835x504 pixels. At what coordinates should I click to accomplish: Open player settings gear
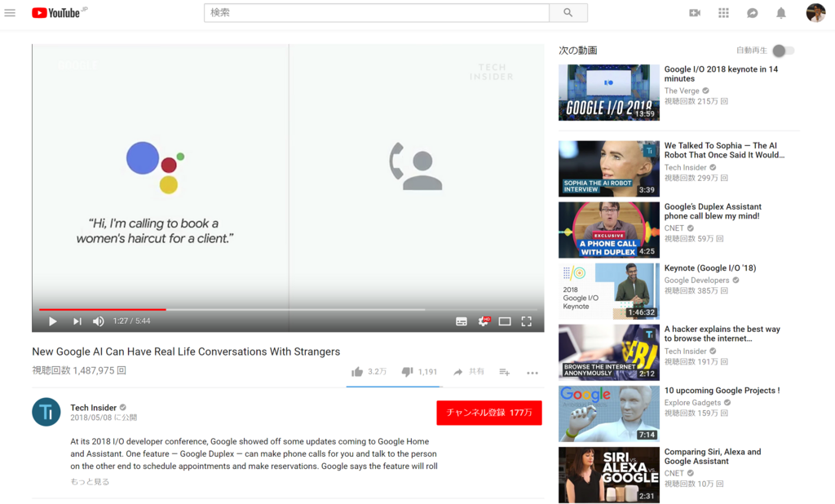point(484,321)
